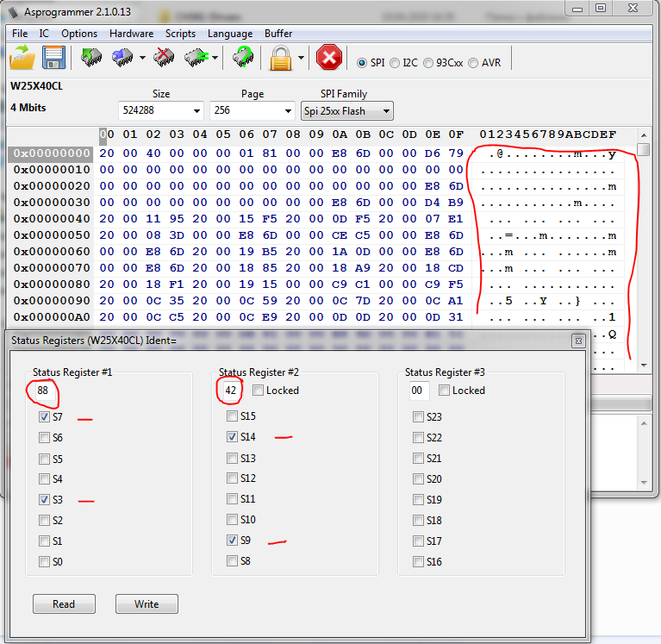Open the Scripts menu
The image size is (661, 644).
(180, 34)
